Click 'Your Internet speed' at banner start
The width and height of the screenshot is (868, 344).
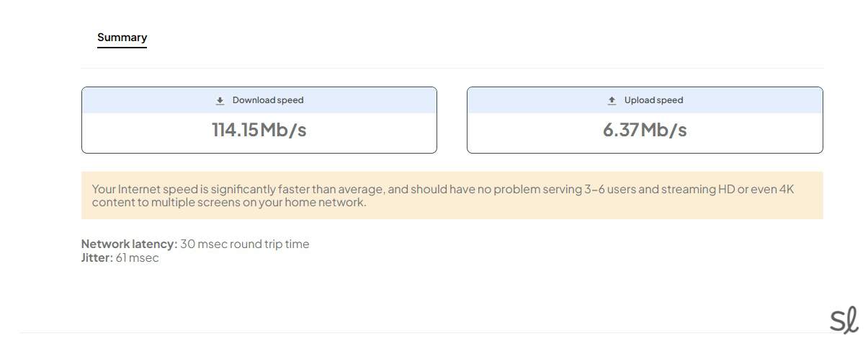[x=145, y=189]
